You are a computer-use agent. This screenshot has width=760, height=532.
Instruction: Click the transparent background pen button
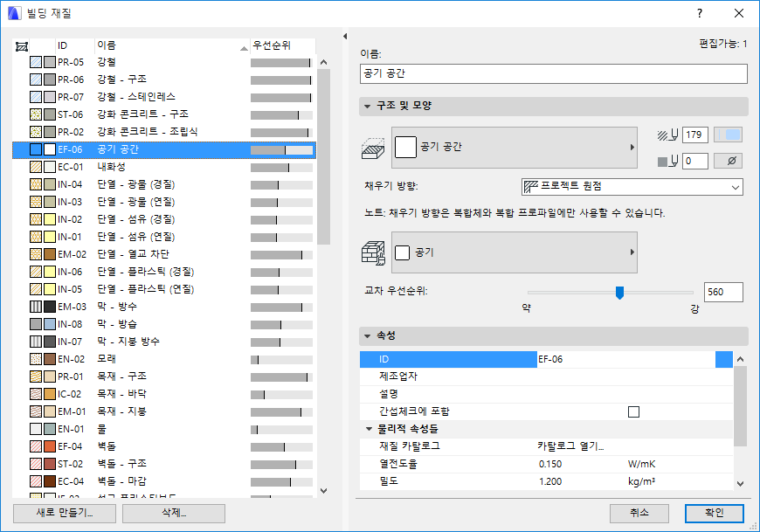click(x=728, y=161)
